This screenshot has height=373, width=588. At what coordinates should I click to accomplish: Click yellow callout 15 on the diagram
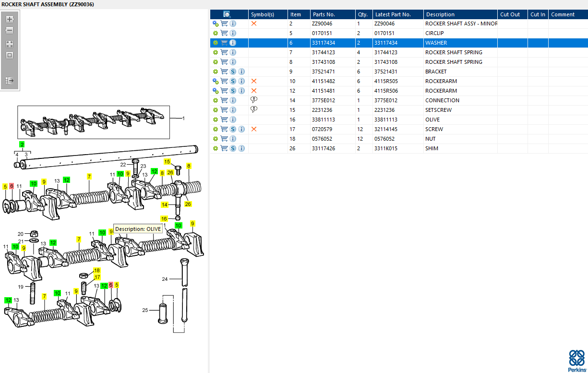[168, 162]
